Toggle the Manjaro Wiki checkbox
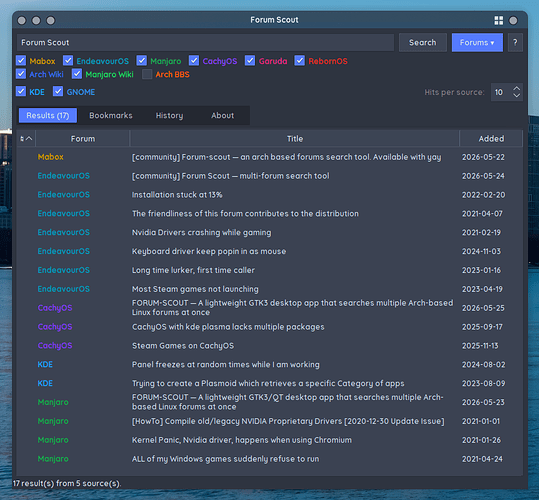The width and height of the screenshot is (539, 500). click(x=77, y=74)
